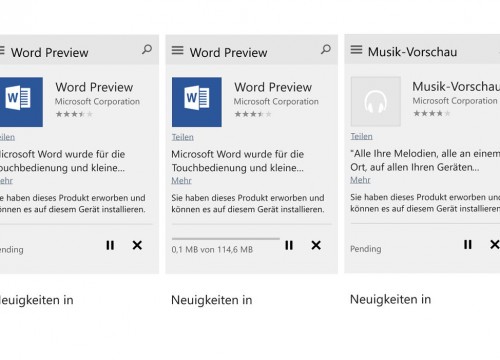Click 'Microsoft Corporation' in middle Word Preview panel
The height and width of the screenshot is (360, 500).
[276, 102]
